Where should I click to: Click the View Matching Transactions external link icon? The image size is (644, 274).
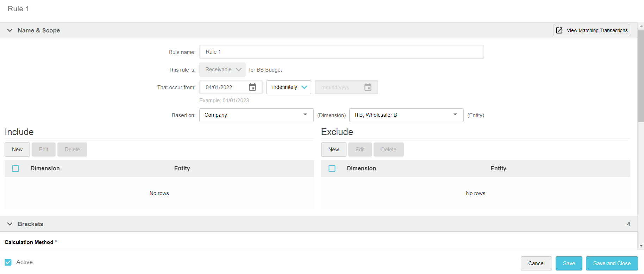pyautogui.click(x=559, y=30)
